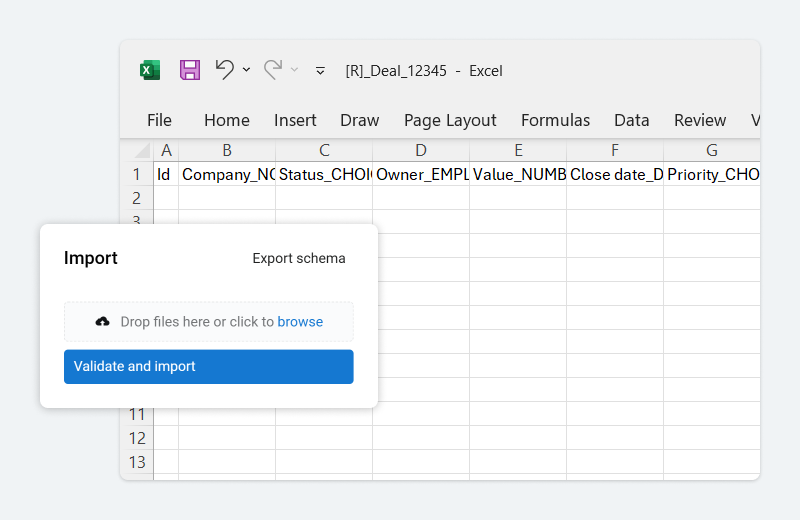Select column E header
The width and height of the screenshot is (800, 520).
tap(518, 150)
